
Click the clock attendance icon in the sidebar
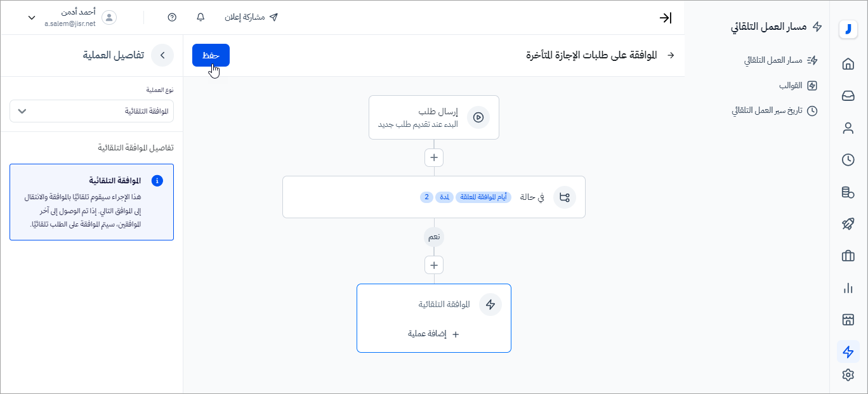click(x=848, y=160)
